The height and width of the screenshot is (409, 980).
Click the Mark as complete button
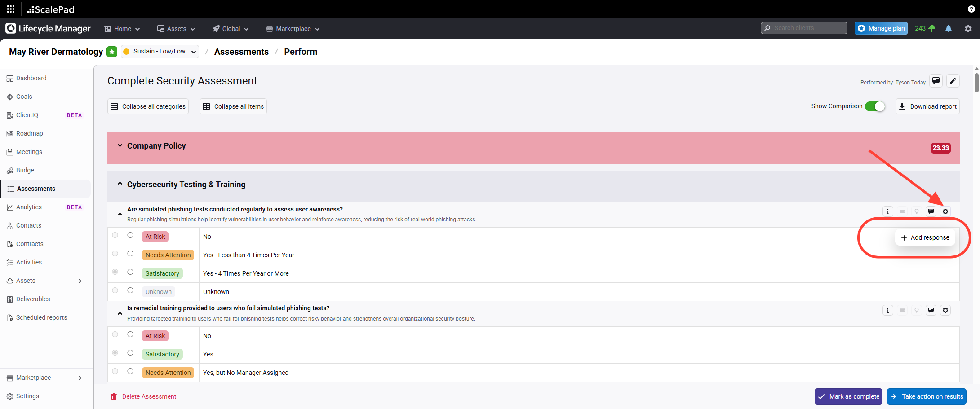click(848, 396)
